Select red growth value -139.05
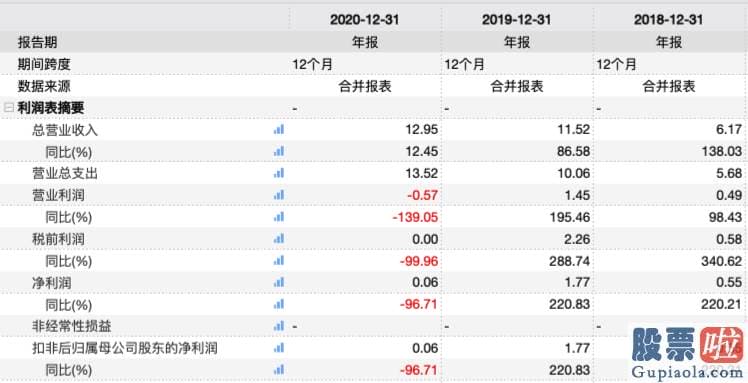Viewport: 748px width, 383px height. (415, 217)
